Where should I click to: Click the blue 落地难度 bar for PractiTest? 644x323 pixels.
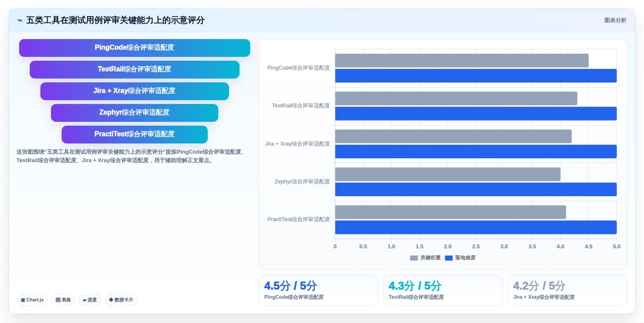click(x=476, y=228)
